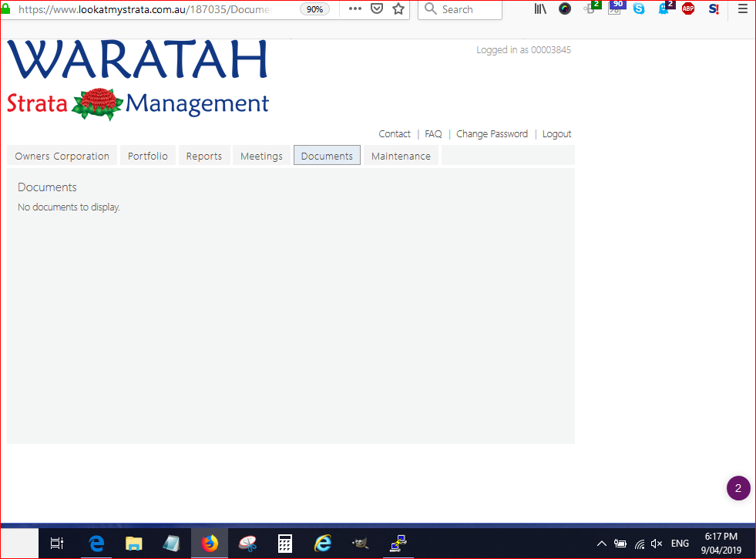Image resolution: width=756 pixels, height=559 pixels.
Task: Open the Wi-Fi network tray icon
Action: pyautogui.click(x=640, y=544)
